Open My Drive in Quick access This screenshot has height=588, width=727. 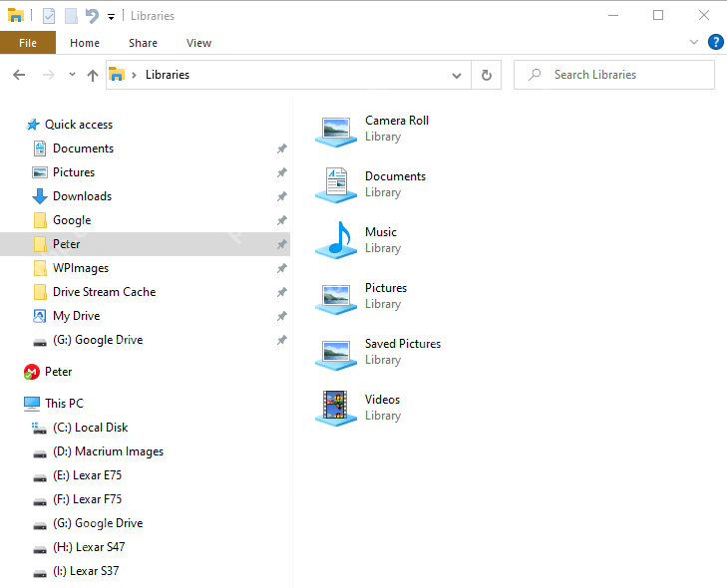[x=77, y=316]
